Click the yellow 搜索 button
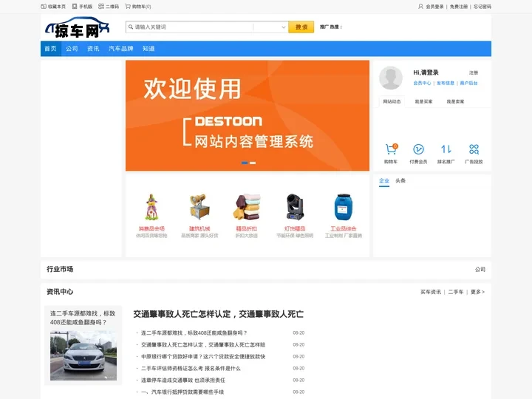This screenshot has height=399, width=532. 301,27
